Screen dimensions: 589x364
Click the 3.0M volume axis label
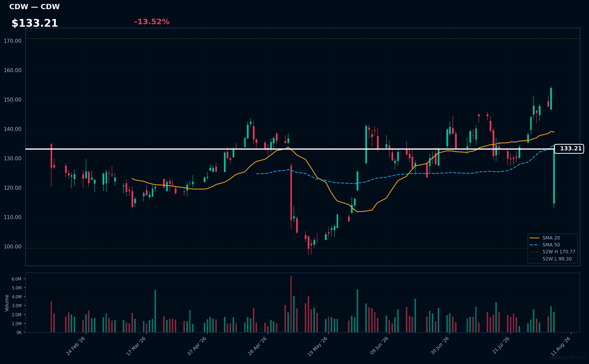pyautogui.click(x=17, y=306)
